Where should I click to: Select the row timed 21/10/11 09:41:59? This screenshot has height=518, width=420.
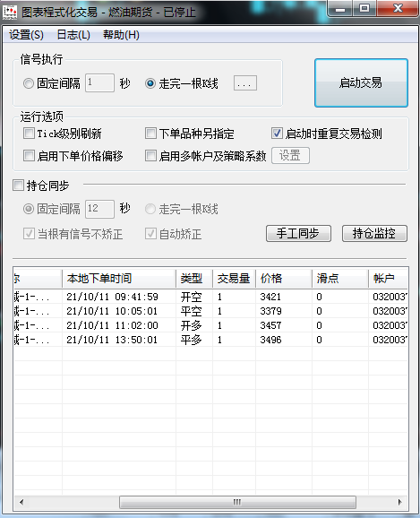click(210, 297)
